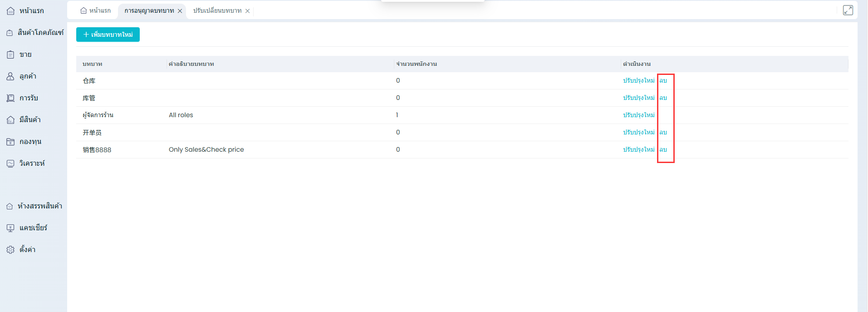Close the ปรับเปลี่ยนบทบาท tab
The width and height of the screenshot is (868, 312).
tap(248, 11)
